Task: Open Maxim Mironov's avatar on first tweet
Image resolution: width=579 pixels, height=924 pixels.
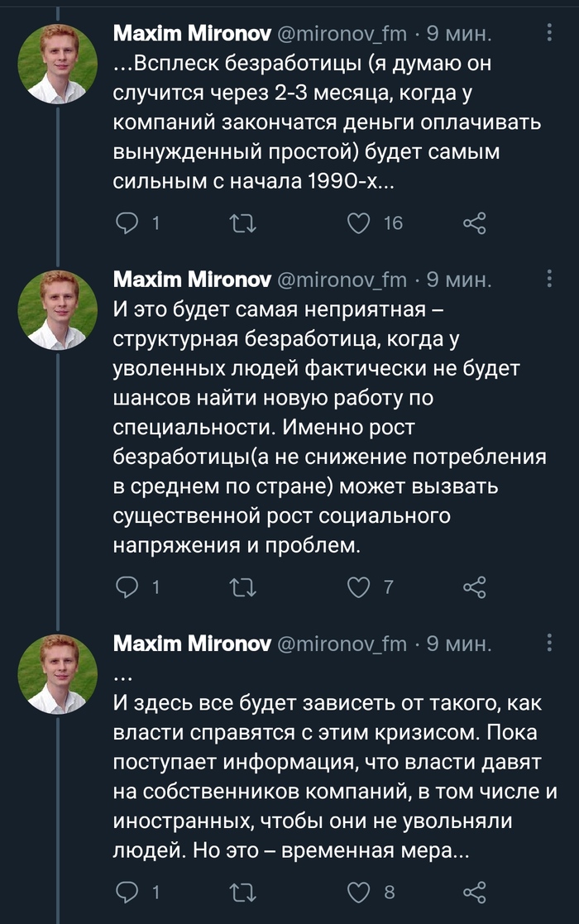Action: [x=59, y=64]
